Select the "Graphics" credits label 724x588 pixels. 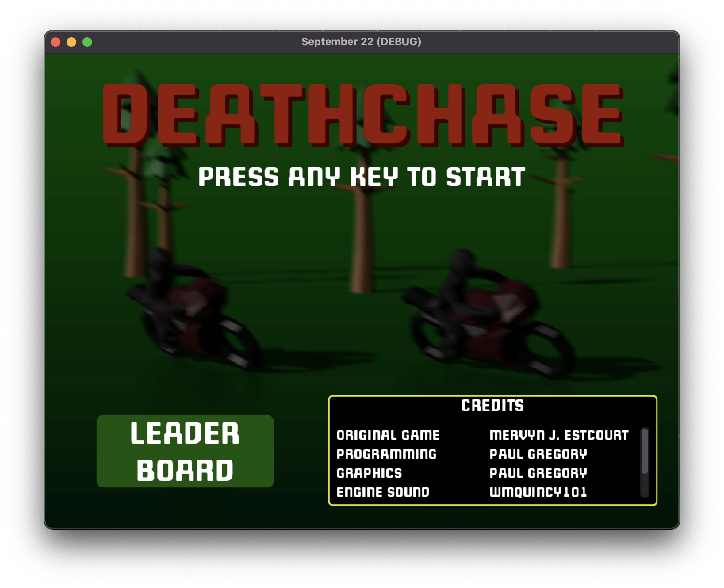(x=369, y=473)
